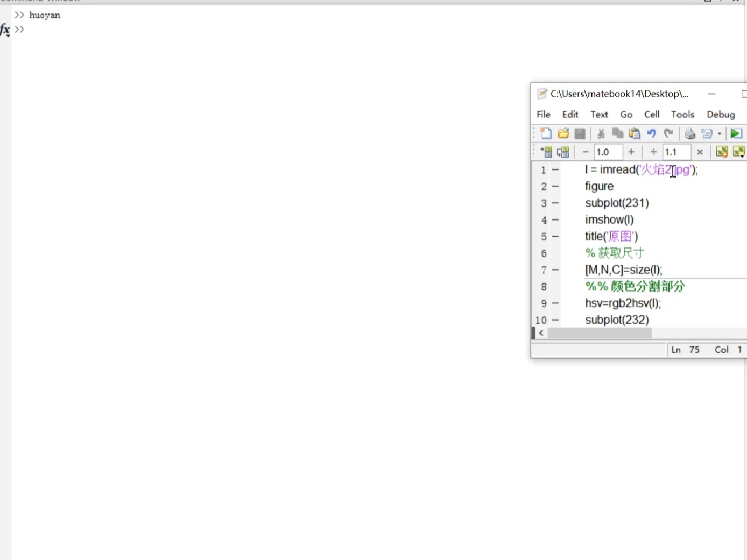The height and width of the screenshot is (560, 747).
Task: Multiply value by 1.1 button
Action: 700,152
